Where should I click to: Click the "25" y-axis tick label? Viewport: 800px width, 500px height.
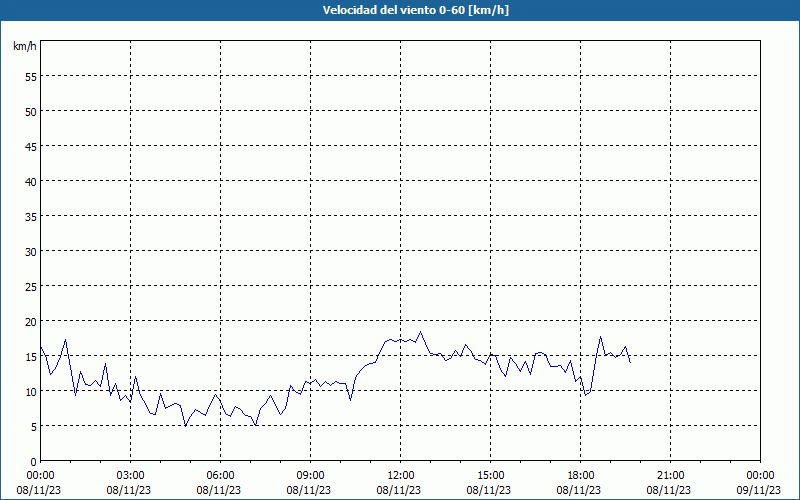pyautogui.click(x=31, y=286)
